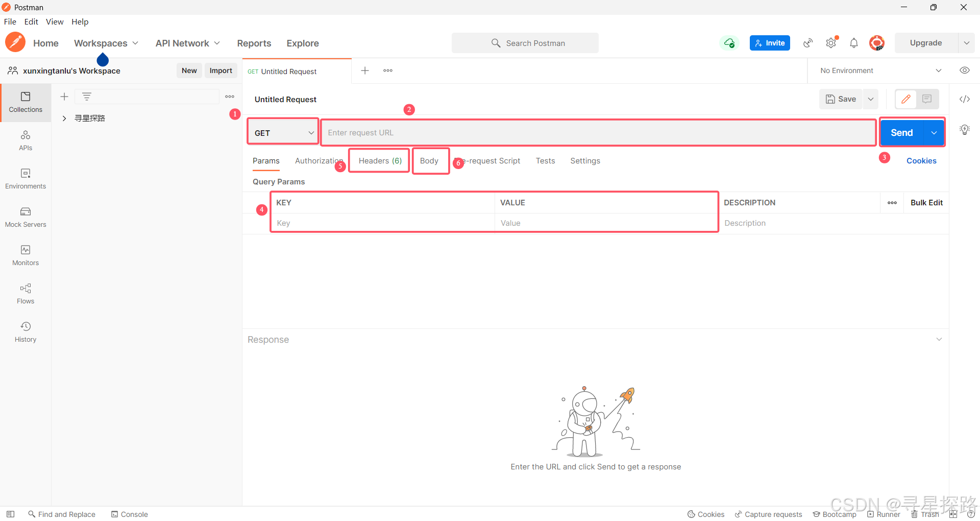Image resolution: width=980 pixels, height=521 pixels.
Task: Switch to the Body tab
Action: click(429, 161)
